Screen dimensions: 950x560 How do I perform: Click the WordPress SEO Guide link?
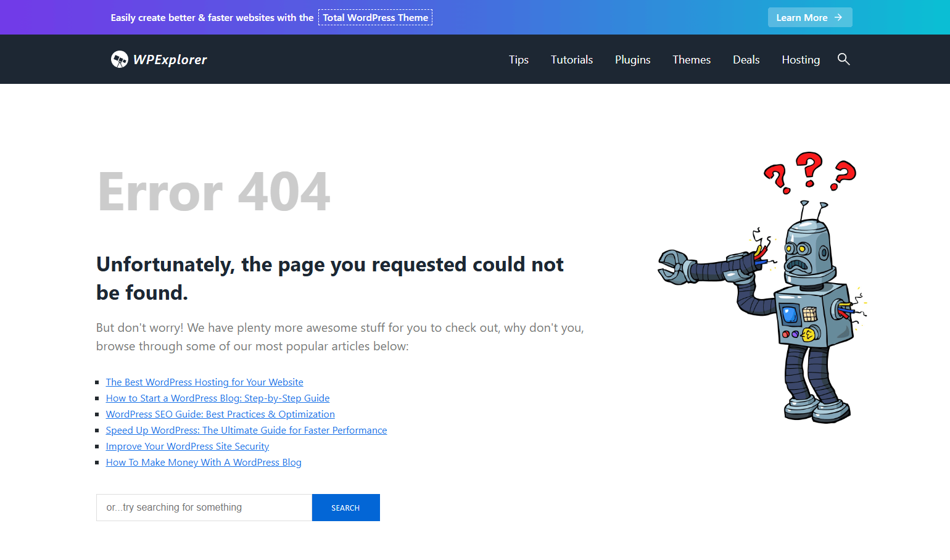click(220, 414)
